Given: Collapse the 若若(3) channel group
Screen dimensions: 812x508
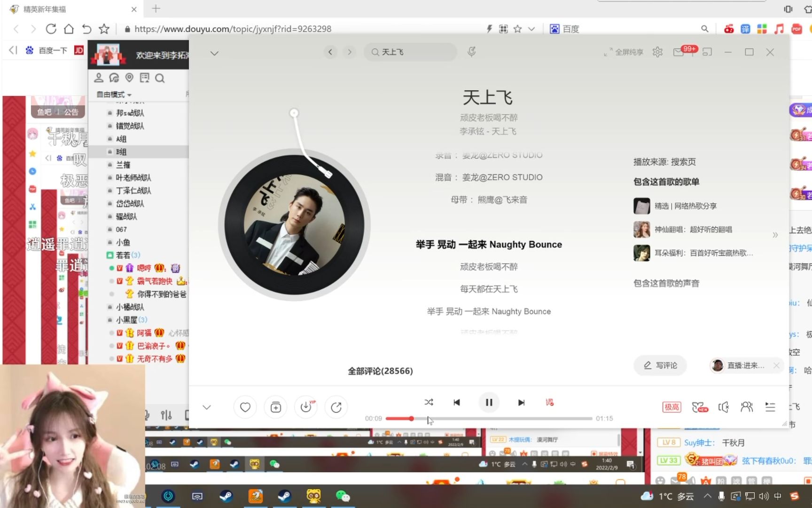Looking at the screenshot, I should coord(109,255).
